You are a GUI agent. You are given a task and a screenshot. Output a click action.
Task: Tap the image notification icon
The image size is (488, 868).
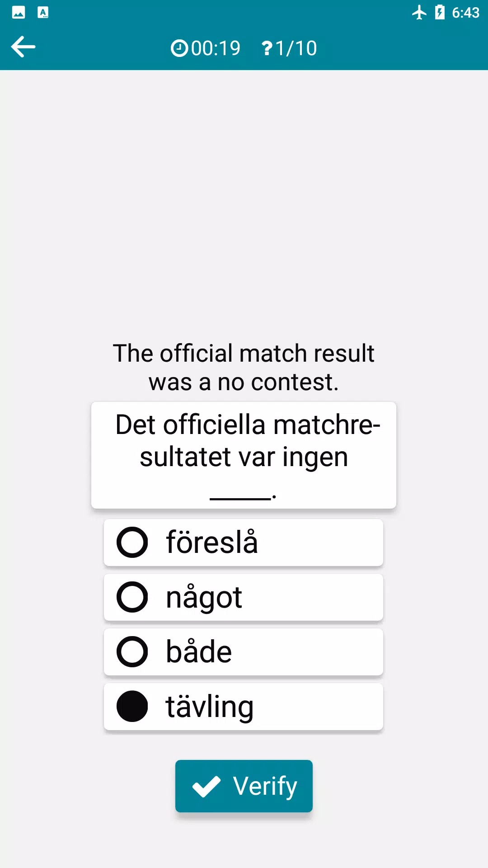tap(19, 12)
